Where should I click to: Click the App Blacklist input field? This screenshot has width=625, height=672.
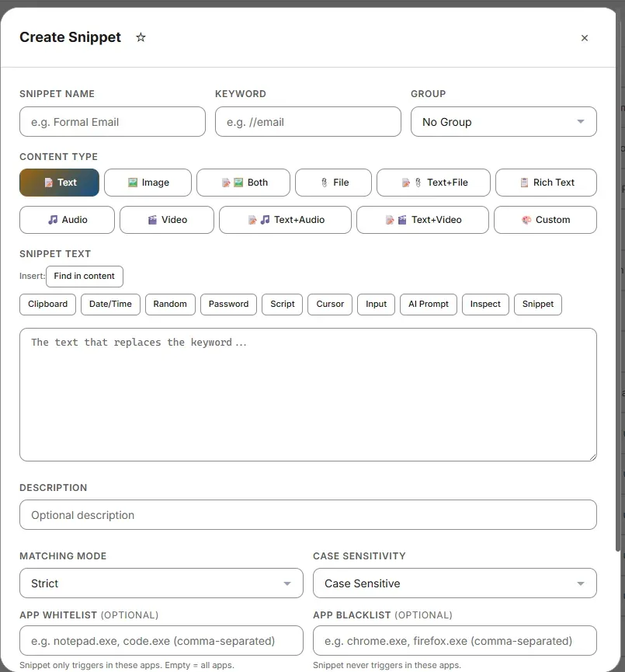tap(455, 641)
